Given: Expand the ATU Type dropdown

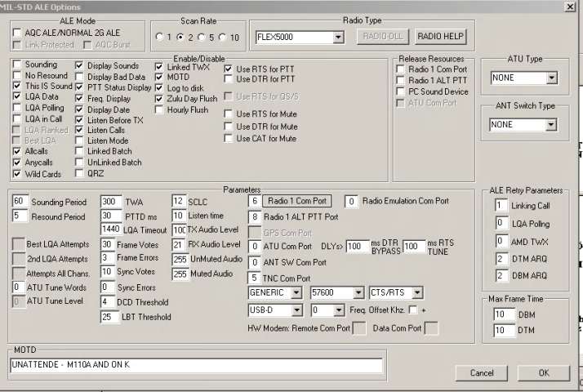Looking at the screenshot, I should coord(551,78).
